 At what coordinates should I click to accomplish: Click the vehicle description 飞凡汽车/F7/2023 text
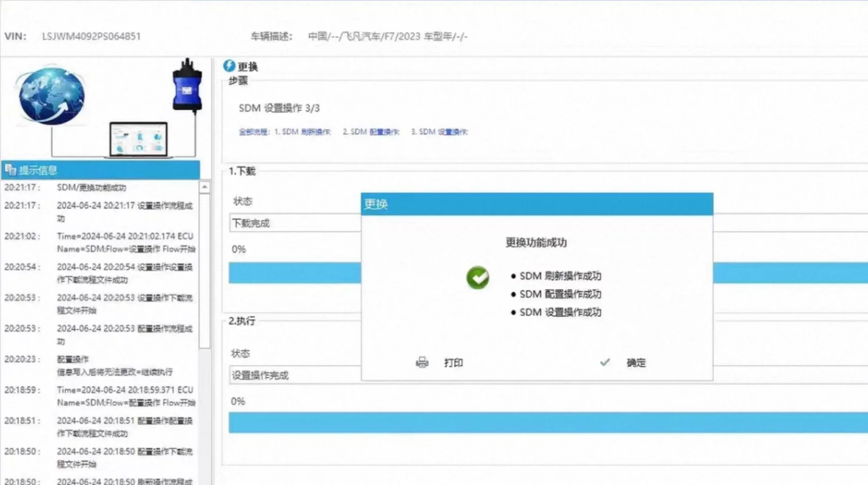(387, 36)
